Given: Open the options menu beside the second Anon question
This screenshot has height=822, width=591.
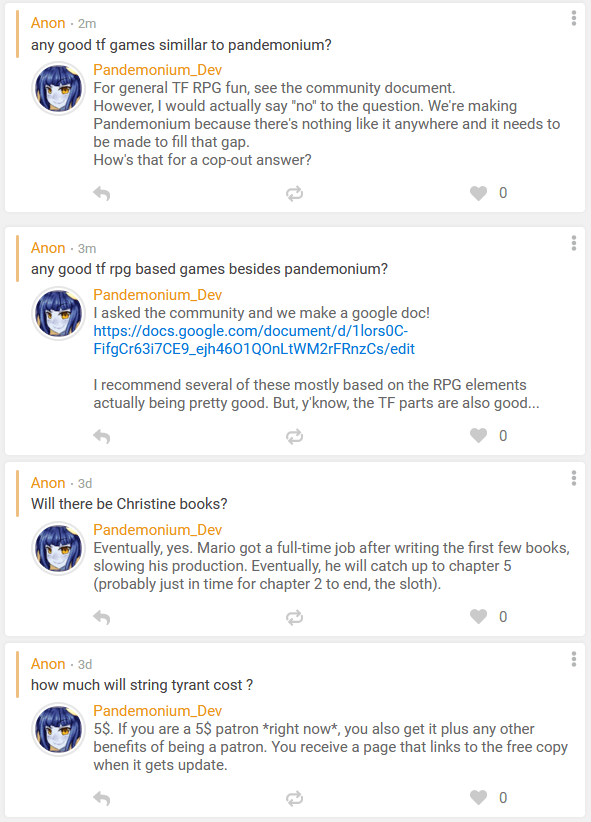Looking at the screenshot, I should coord(573,245).
